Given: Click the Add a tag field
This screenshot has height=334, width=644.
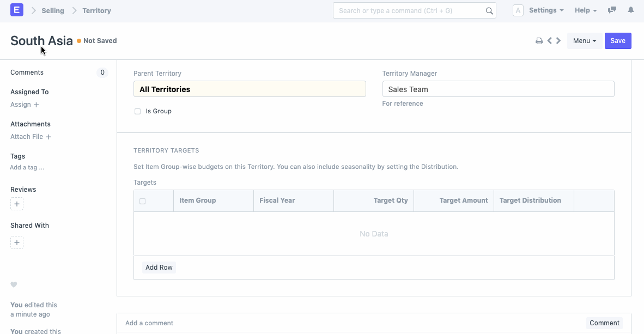Looking at the screenshot, I should tap(27, 167).
